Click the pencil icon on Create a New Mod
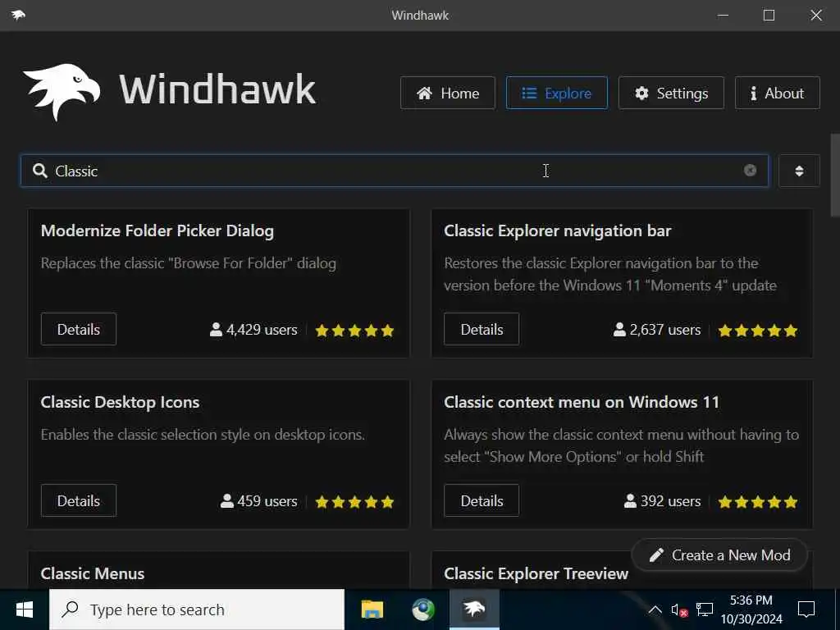The height and width of the screenshot is (630, 840). (656, 555)
